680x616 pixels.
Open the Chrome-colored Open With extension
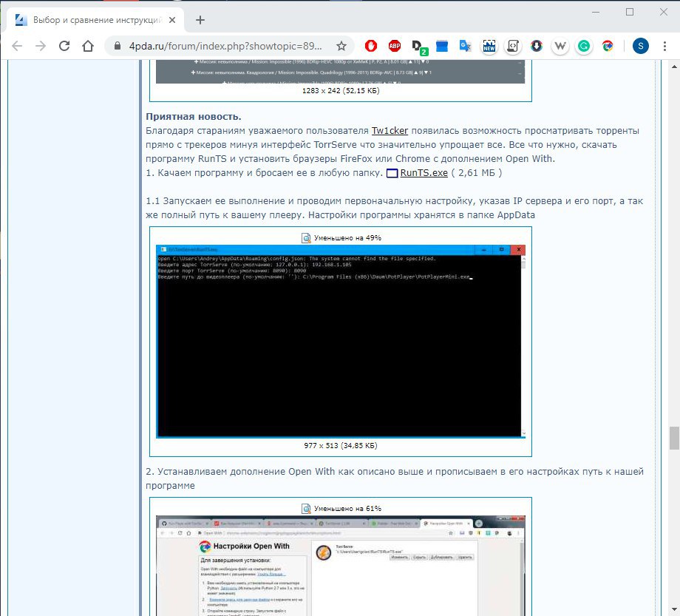click(608, 46)
